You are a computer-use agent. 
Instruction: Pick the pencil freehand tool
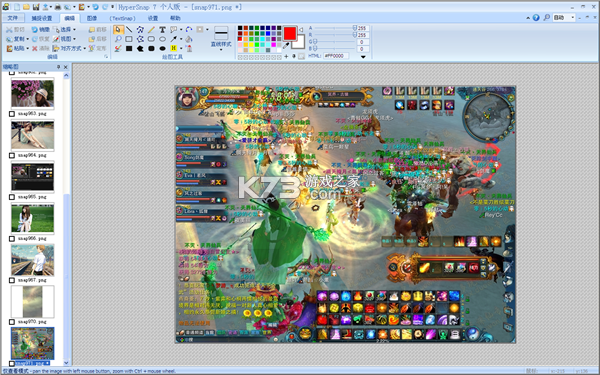pos(152,29)
